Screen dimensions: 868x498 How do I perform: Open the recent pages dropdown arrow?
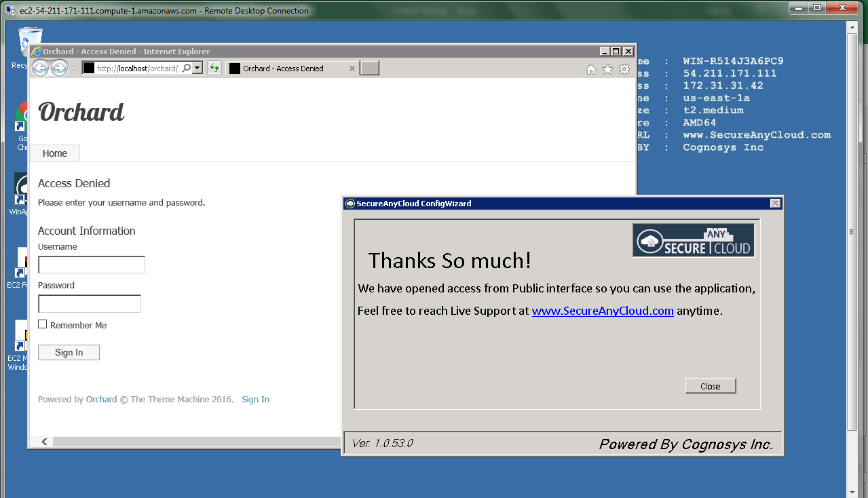(x=74, y=69)
